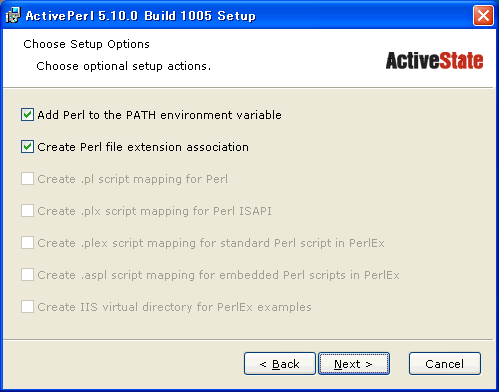499x392 pixels.
Task: Toggle Create .pl script mapping for Perl checkbox
Action: tap(27, 179)
